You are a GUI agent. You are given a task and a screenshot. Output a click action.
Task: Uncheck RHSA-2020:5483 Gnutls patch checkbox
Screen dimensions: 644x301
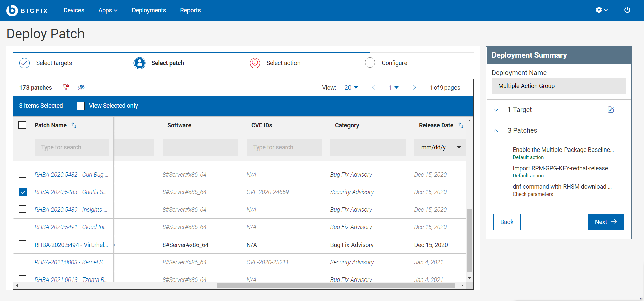pyautogui.click(x=23, y=192)
